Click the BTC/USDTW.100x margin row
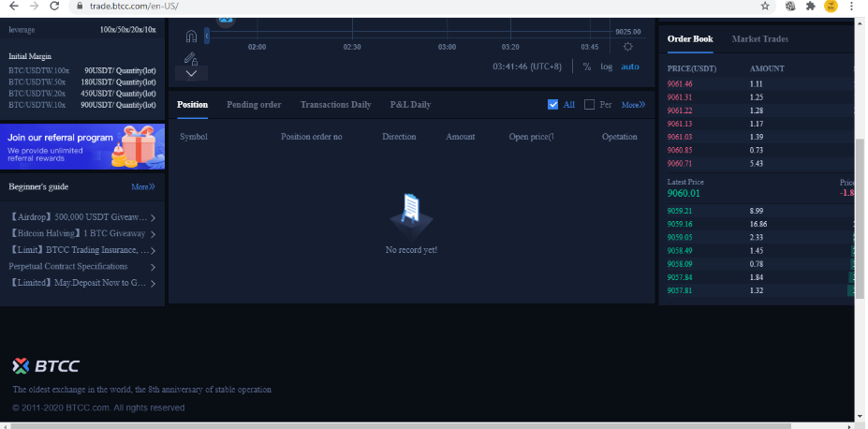Screen dimensions: 868x429 pos(81,71)
